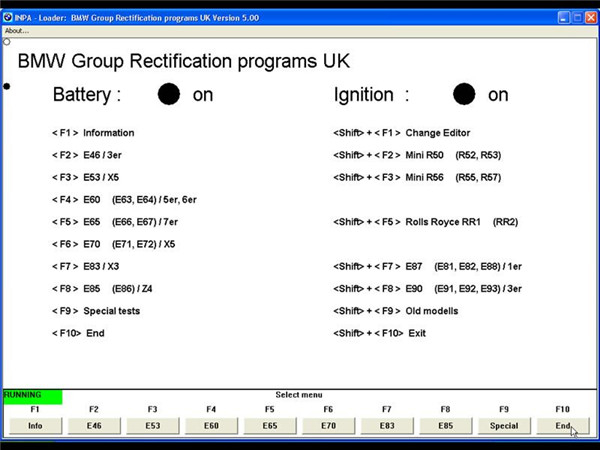
Task: Minimize the INPA Loader window
Action: click(x=563, y=18)
